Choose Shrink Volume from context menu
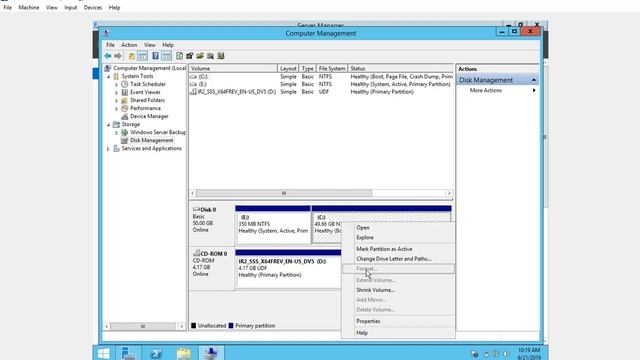 click(x=398, y=290)
